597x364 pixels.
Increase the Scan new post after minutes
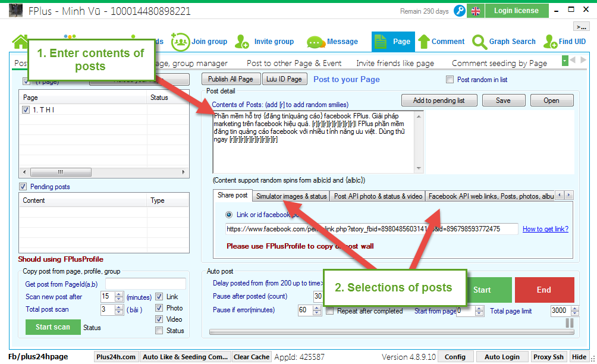tap(119, 294)
